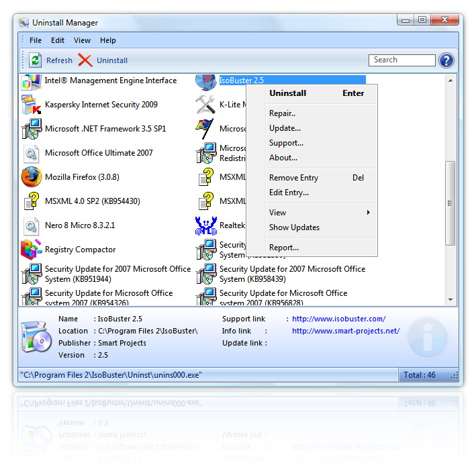476x469 pixels.
Task: Open help via blue question mark icon
Action: pos(446,60)
